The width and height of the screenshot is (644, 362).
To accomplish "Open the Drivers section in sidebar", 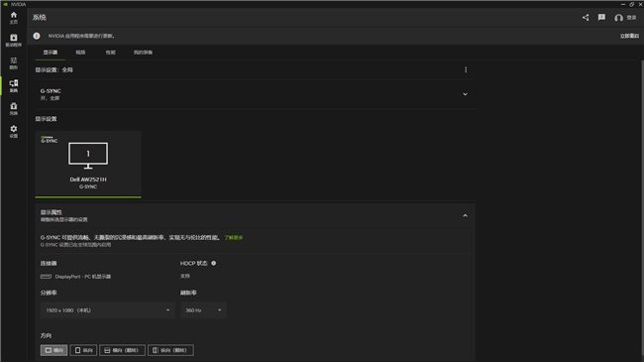I will coord(14,40).
